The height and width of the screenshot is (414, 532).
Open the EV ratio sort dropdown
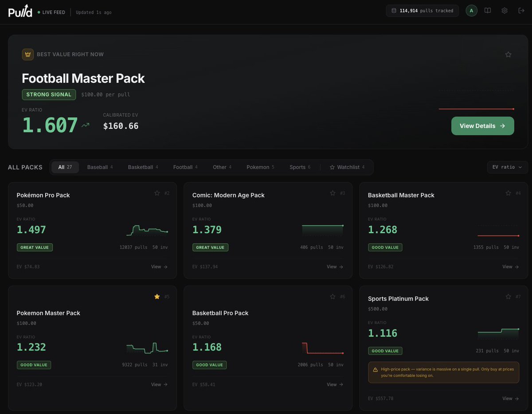(507, 167)
